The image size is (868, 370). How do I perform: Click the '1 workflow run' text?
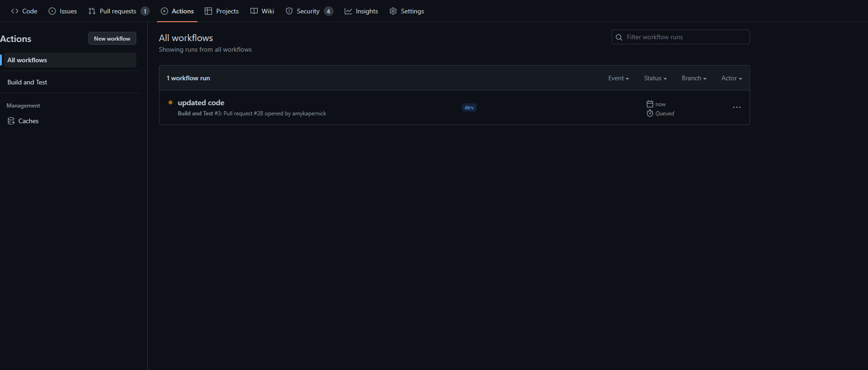[x=188, y=78]
